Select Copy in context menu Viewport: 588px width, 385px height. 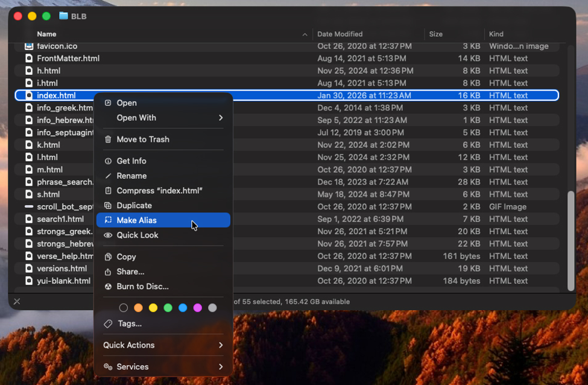click(x=163, y=256)
